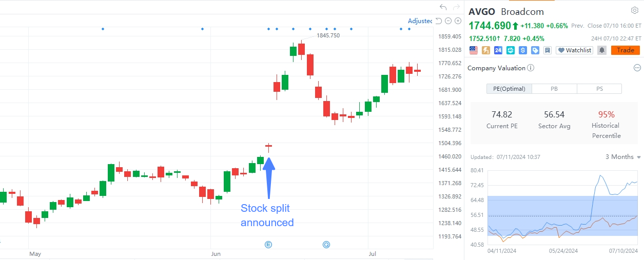Click the blue dollar sign icon

click(x=523, y=50)
